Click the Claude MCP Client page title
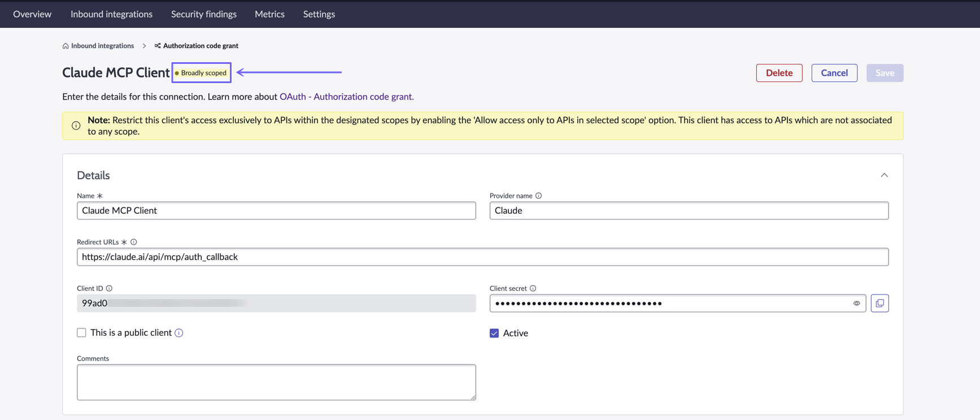Screen dimensions: 980x420 click(x=116, y=72)
